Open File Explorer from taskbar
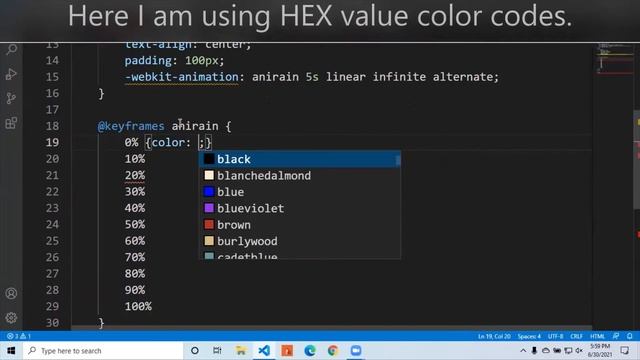This screenshot has height=360, width=640. pos(241,351)
